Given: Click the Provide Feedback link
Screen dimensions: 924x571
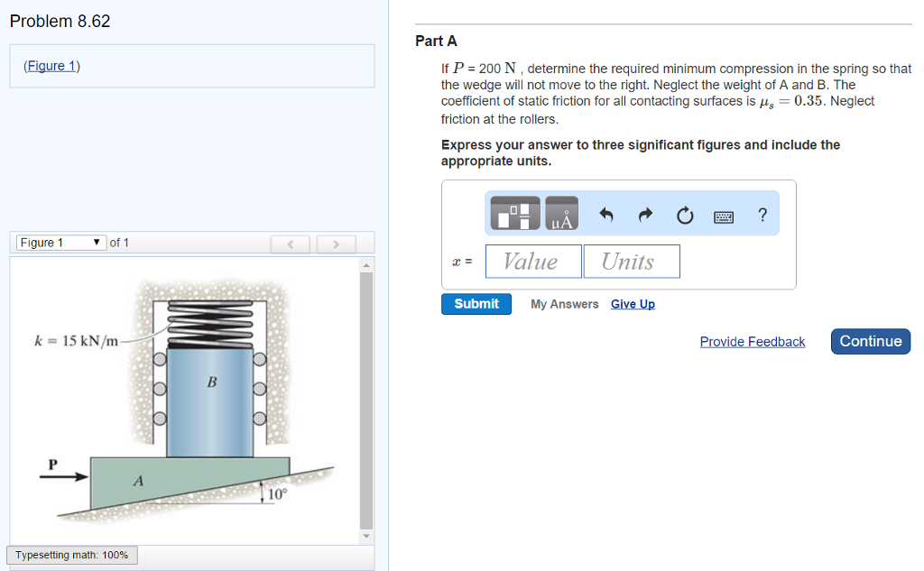Looking at the screenshot, I should 752,341.
